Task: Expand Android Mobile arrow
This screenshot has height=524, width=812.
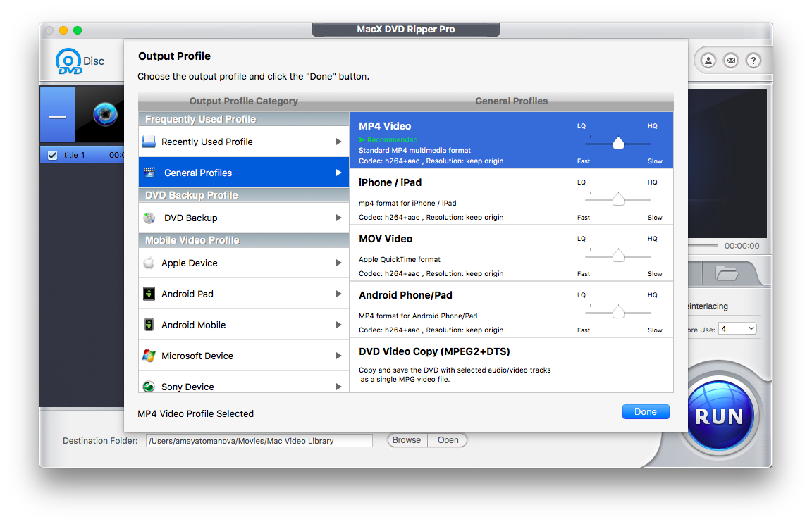Action: pos(338,325)
